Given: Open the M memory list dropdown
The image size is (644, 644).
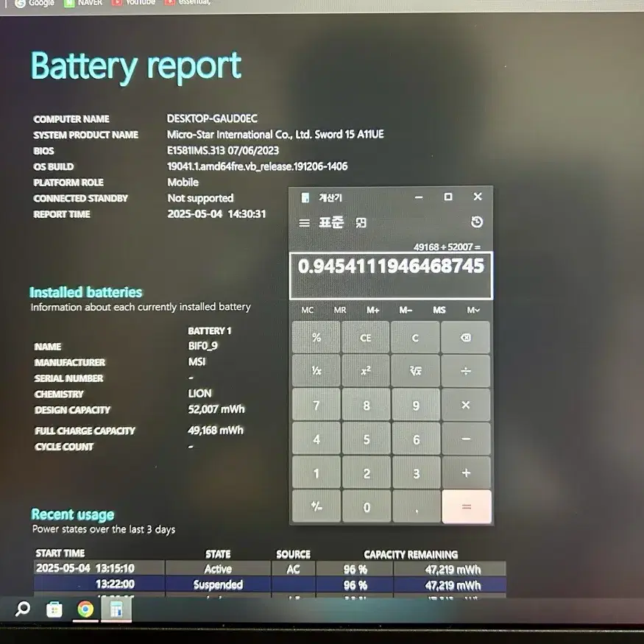Looking at the screenshot, I should [473, 310].
